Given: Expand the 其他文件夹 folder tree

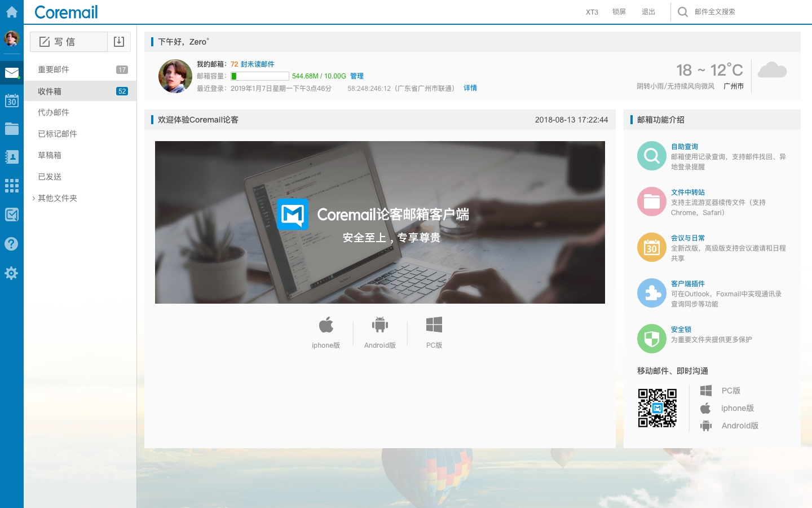Looking at the screenshot, I should 34,198.
